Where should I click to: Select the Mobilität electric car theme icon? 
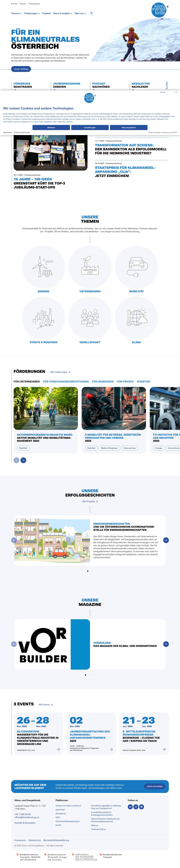click(x=136, y=267)
